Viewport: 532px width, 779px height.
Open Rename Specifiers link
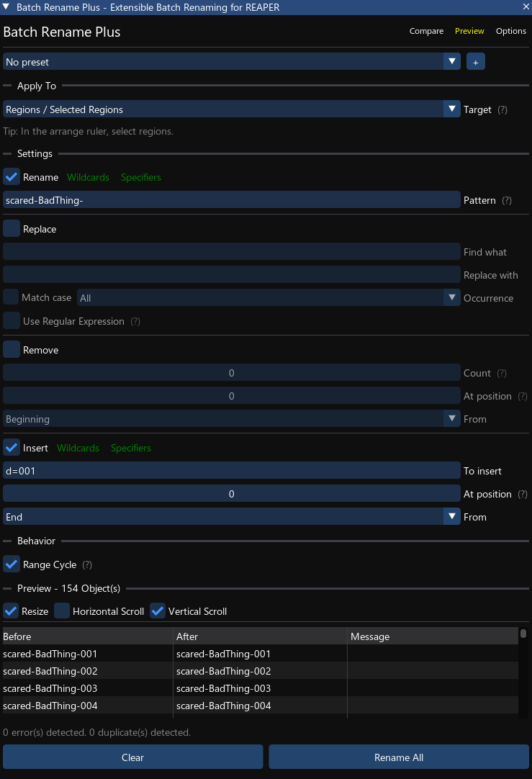(141, 177)
